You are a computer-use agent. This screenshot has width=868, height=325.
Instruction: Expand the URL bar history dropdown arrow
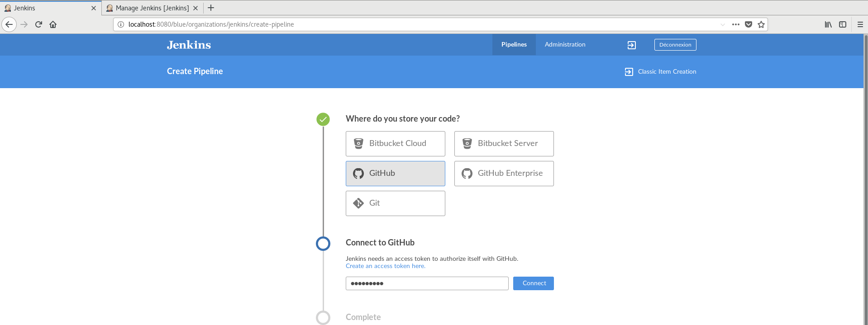click(723, 24)
